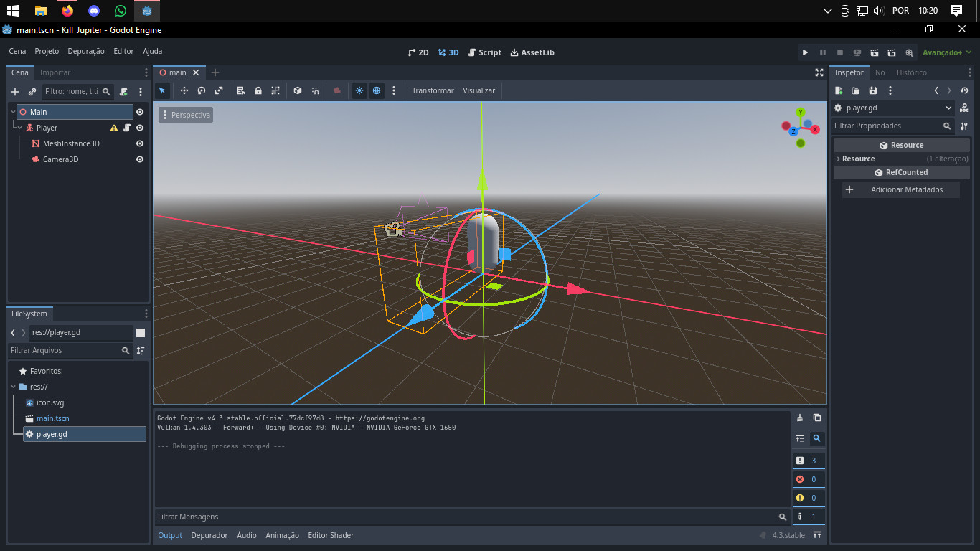Switch to the 2D workspace

[x=418, y=52]
